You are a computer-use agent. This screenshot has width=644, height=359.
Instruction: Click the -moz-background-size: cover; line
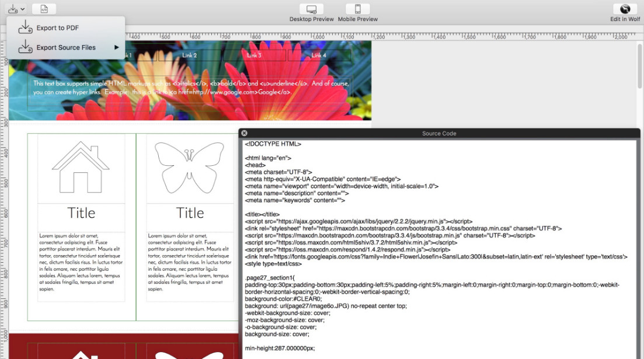point(284,320)
